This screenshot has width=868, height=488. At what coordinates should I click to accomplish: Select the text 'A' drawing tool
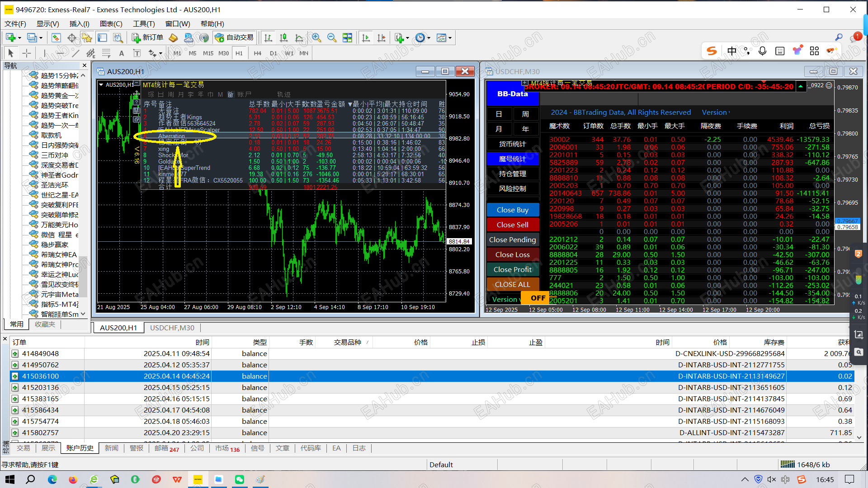121,53
